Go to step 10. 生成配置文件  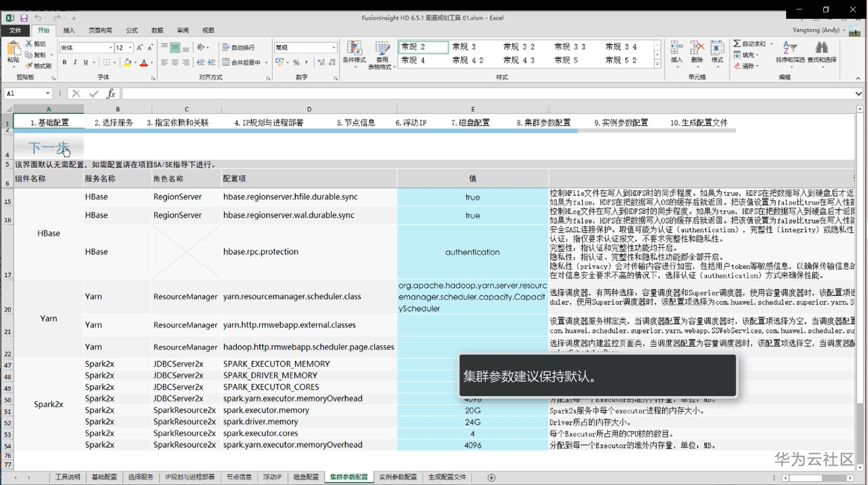pyautogui.click(x=699, y=123)
